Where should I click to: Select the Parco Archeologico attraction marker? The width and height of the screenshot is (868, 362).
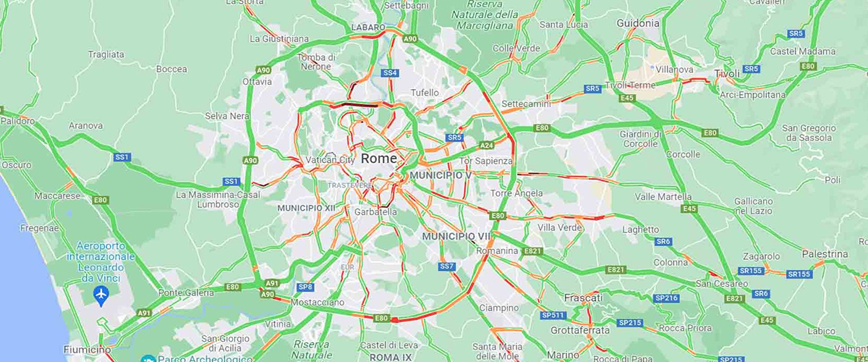click(x=149, y=359)
